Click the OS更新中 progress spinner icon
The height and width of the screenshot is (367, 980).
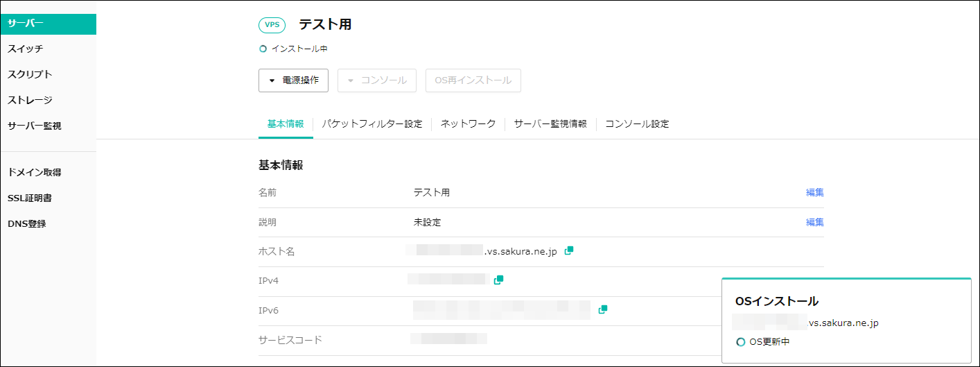tap(740, 341)
